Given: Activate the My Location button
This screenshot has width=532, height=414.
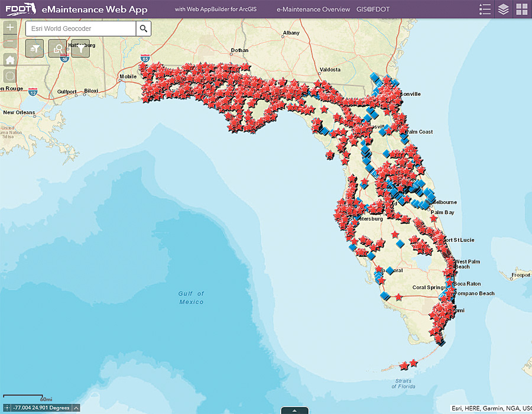Looking at the screenshot, I should click(10, 76).
